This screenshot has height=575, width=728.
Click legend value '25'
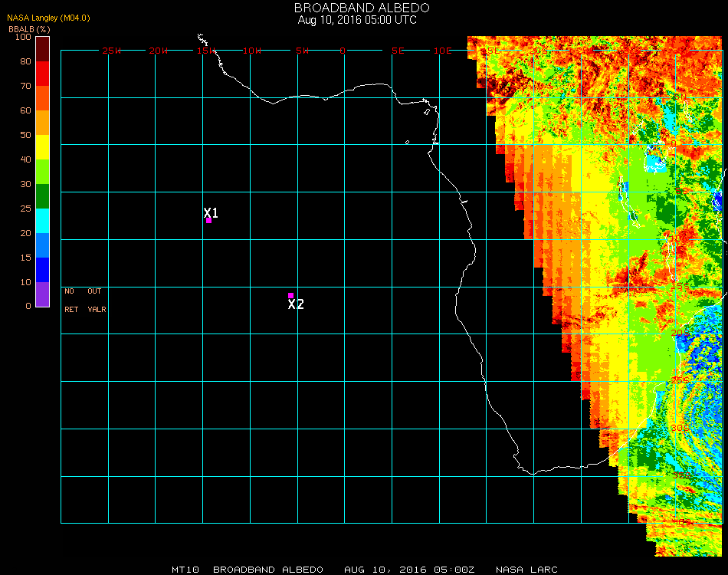(25, 209)
